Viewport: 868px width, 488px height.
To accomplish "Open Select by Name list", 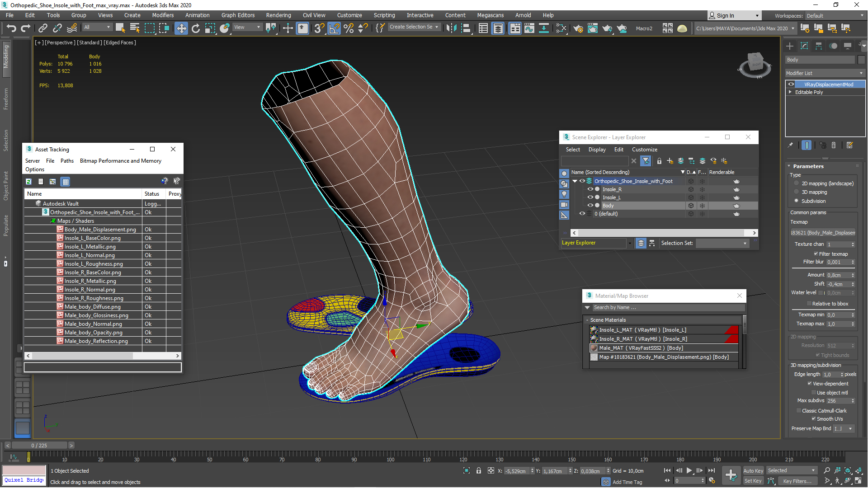I will pos(135,28).
